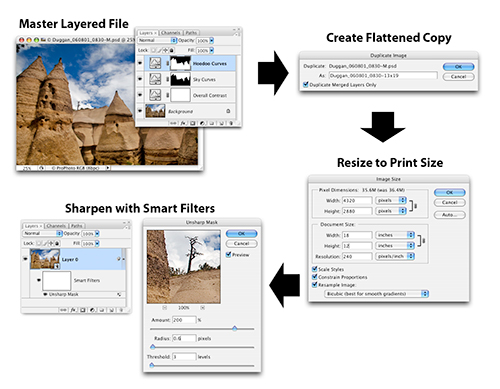Viewport: 500px width, 389px height.
Task: Click Cancel in the Duplicate Image dialog
Action: click(458, 77)
